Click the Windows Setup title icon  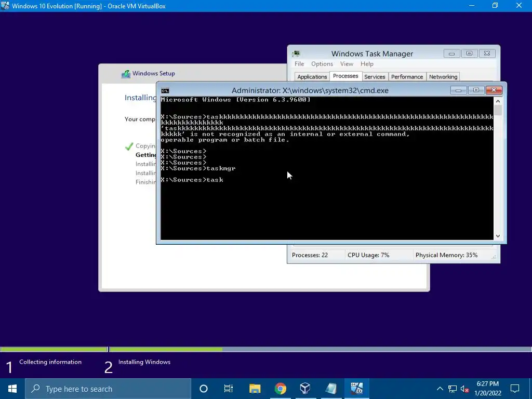[x=126, y=74]
